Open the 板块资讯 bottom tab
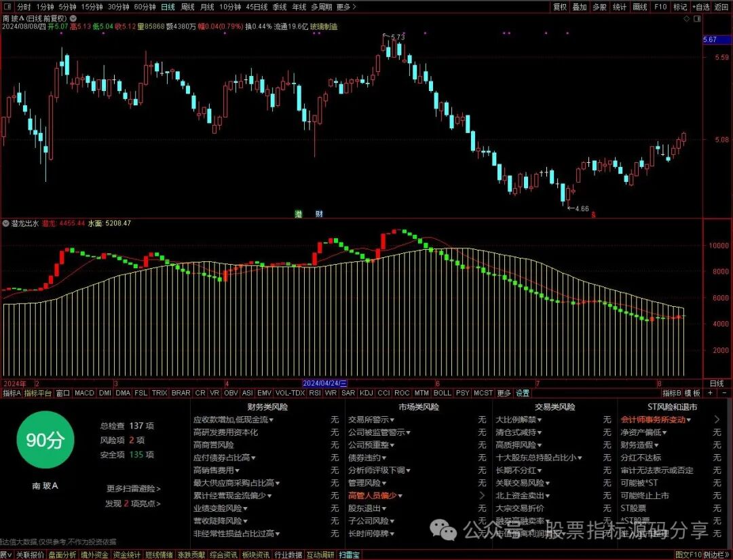The image size is (733, 560). point(256,555)
